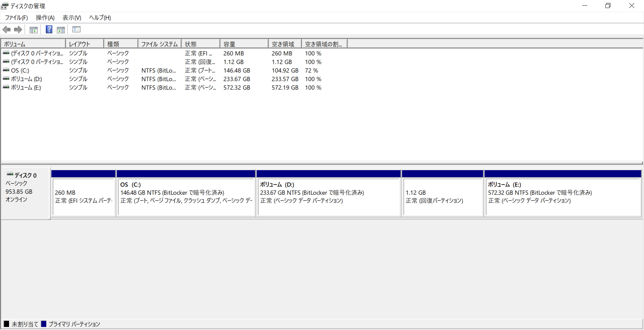Select the OS (C:) partition block in the disk map
The width and height of the screenshot is (644, 330).
click(186, 197)
